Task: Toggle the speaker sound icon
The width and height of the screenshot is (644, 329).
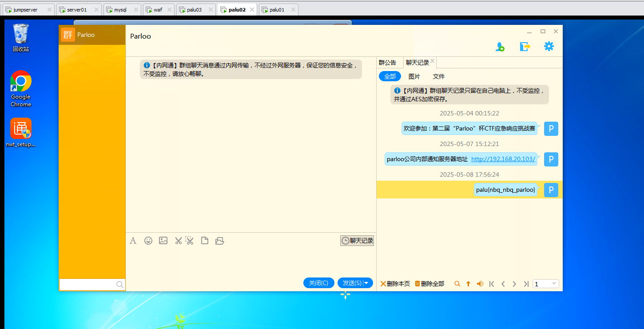Action: click(480, 283)
